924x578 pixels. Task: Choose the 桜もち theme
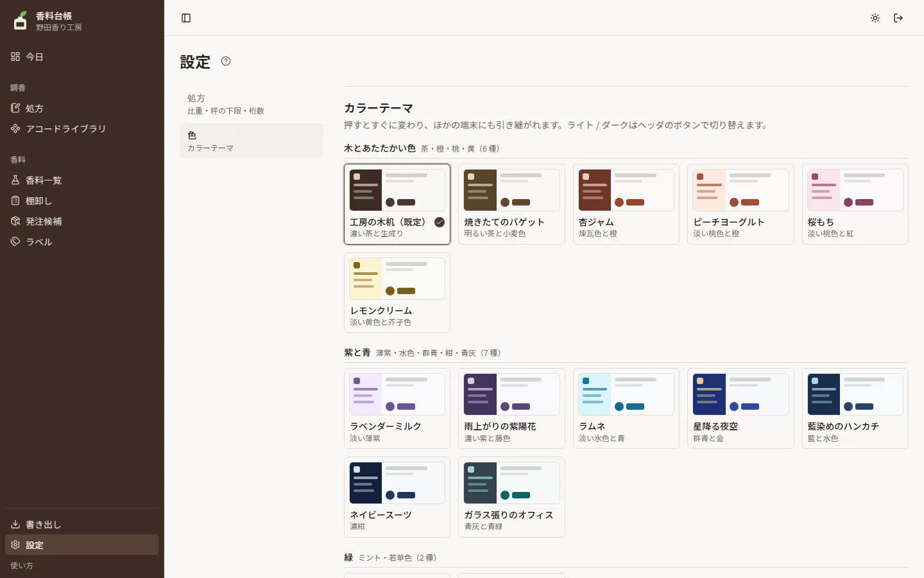(855, 204)
